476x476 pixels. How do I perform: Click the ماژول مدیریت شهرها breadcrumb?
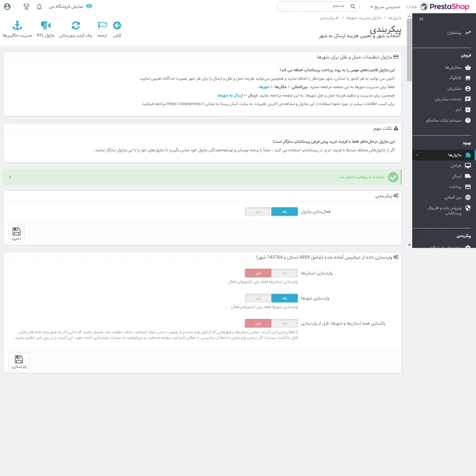364,18
